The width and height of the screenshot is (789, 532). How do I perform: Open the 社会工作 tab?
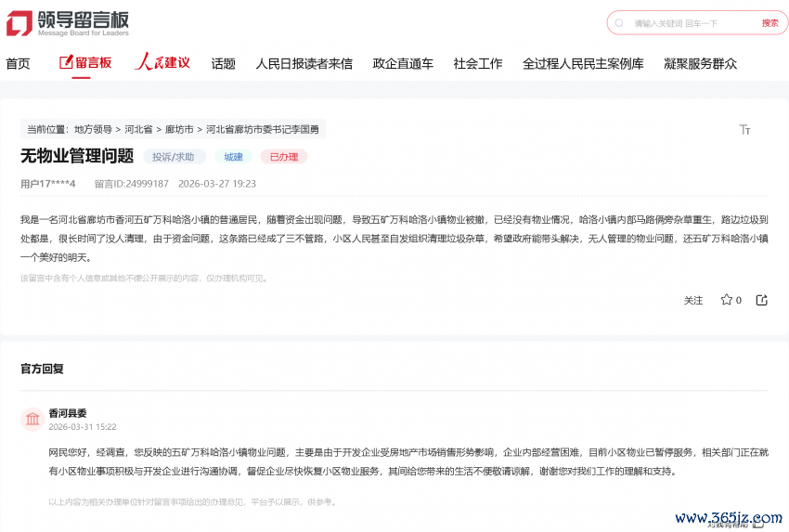(477, 63)
